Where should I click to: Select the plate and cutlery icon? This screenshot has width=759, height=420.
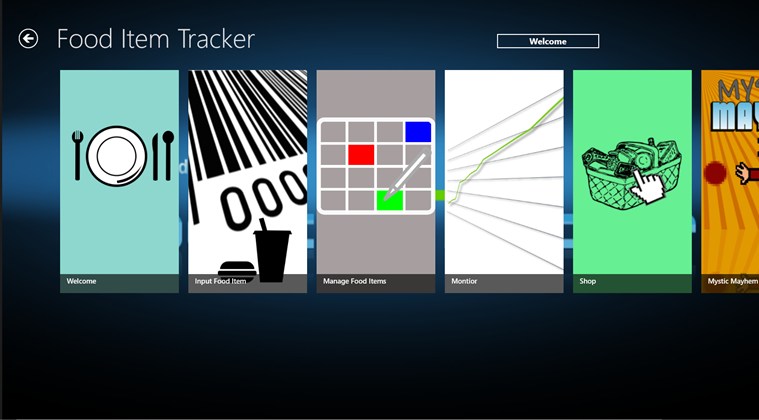(x=118, y=156)
